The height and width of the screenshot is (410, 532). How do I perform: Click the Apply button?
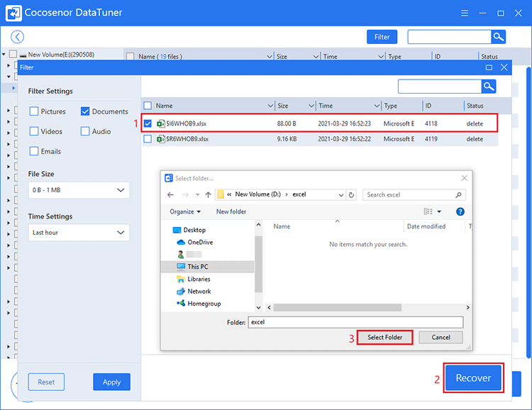point(111,382)
